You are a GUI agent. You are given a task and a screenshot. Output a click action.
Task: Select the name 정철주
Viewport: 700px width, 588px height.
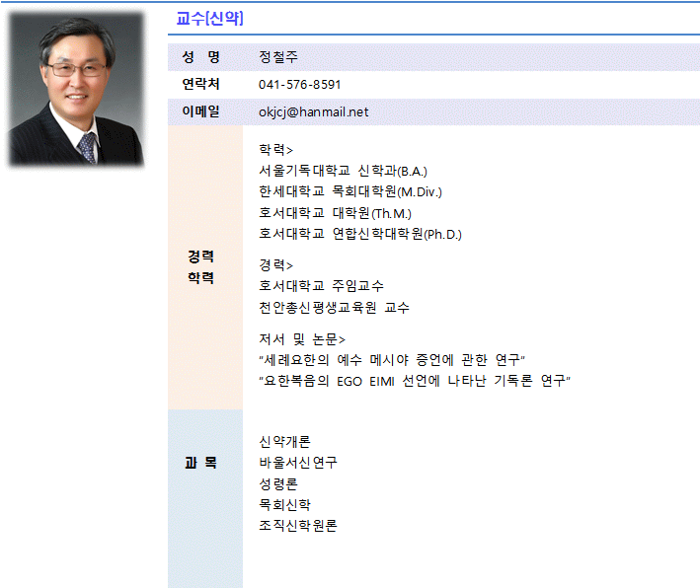(x=278, y=57)
